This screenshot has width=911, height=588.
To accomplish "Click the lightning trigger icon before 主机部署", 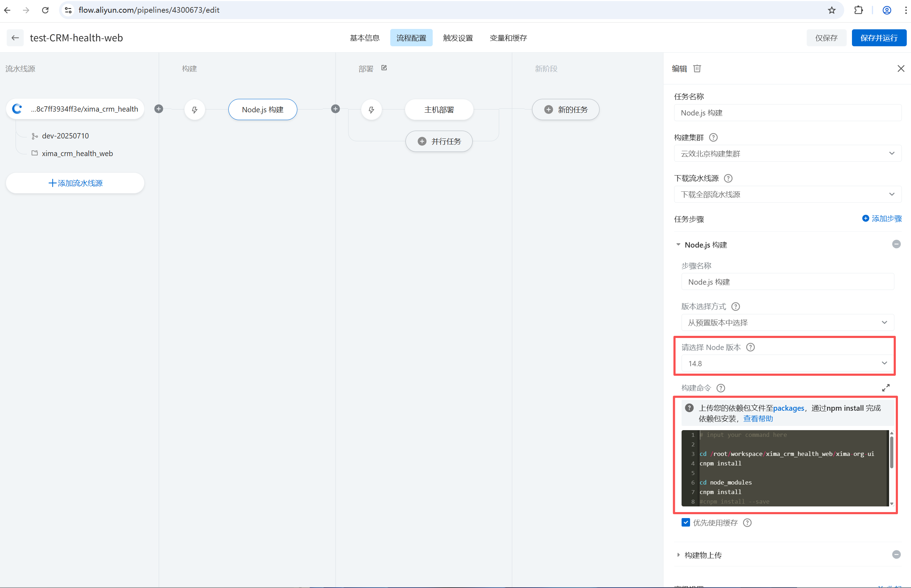I will click(371, 110).
